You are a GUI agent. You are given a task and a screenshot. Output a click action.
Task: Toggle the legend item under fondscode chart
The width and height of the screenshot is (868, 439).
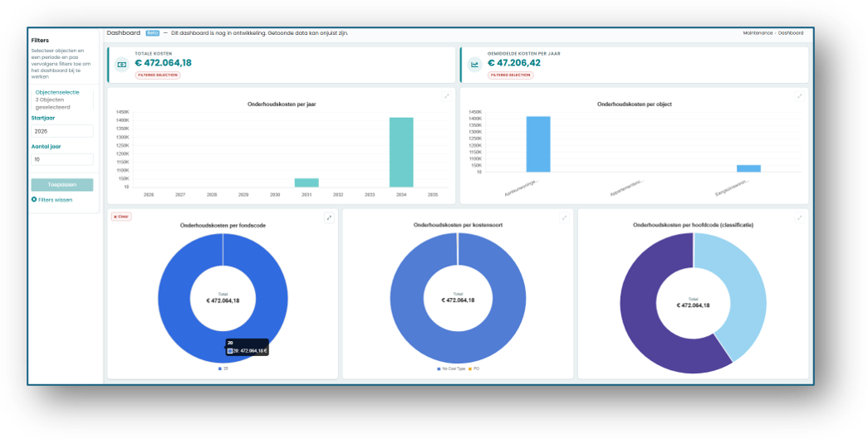pos(223,368)
